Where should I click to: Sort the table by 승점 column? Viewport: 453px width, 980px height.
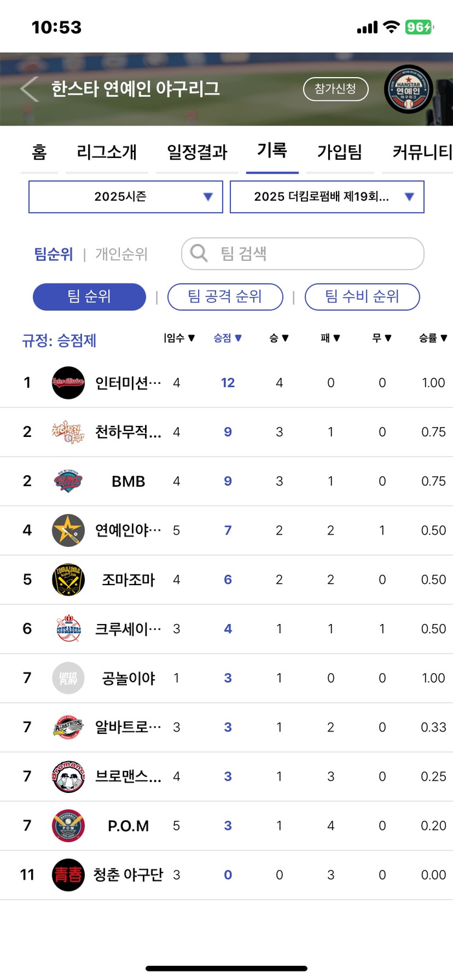[228, 337]
